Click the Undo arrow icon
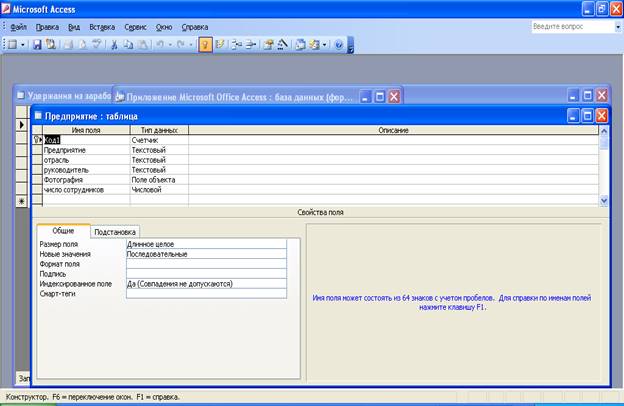The image size is (624, 406). (160, 45)
